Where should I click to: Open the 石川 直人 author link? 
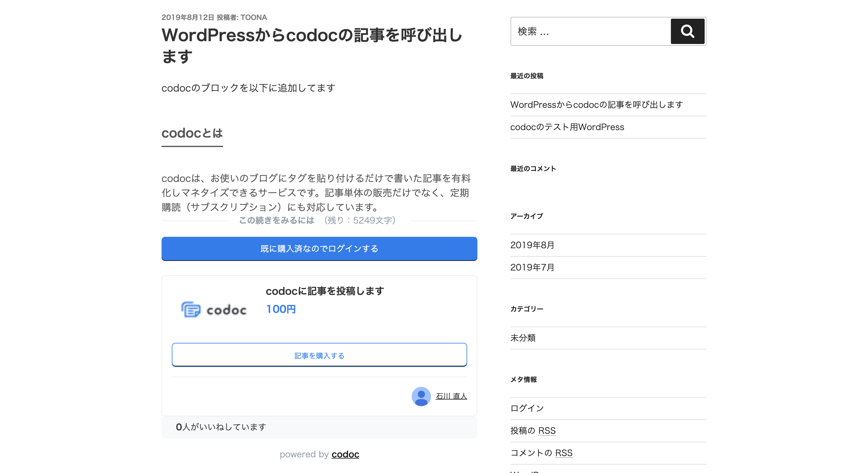click(x=451, y=396)
